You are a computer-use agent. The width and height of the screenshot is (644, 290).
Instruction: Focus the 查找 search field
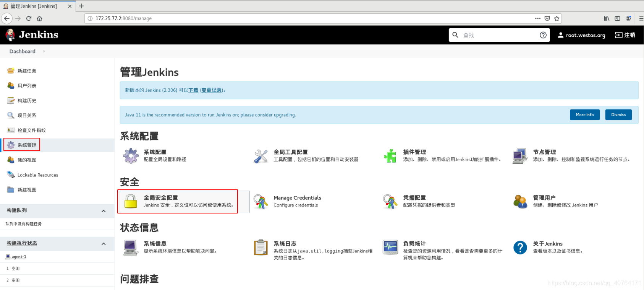point(498,35)
